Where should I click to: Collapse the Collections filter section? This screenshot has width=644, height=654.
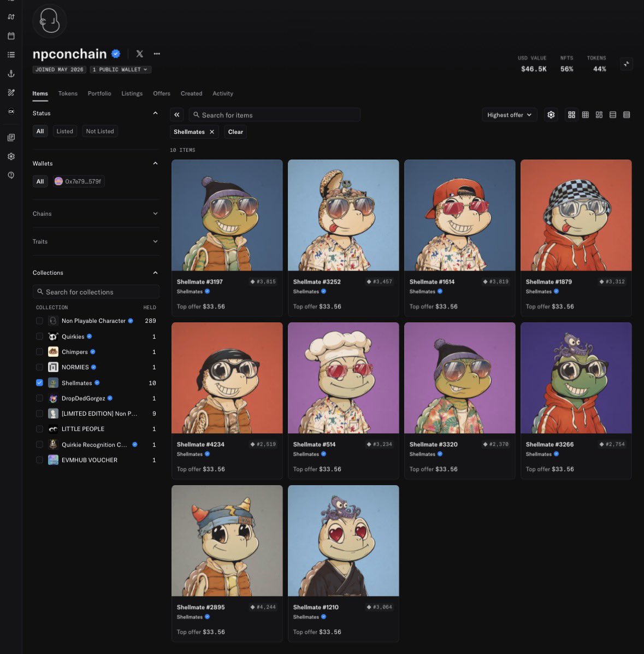click(155, 273)
